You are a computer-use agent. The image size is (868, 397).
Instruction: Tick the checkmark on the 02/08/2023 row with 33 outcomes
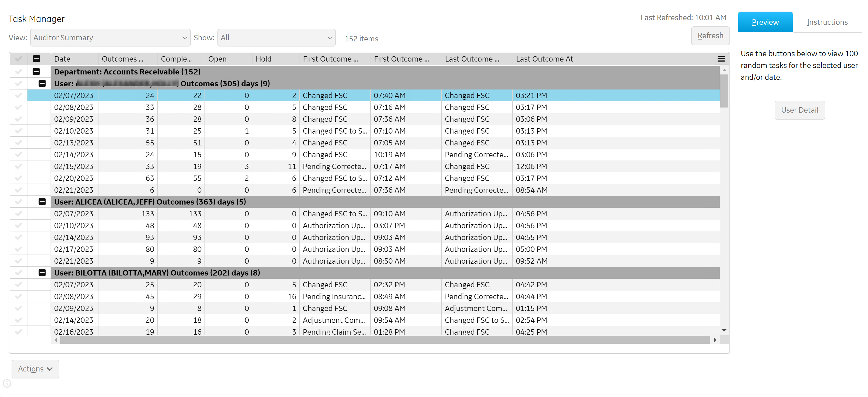coord(18,108)
